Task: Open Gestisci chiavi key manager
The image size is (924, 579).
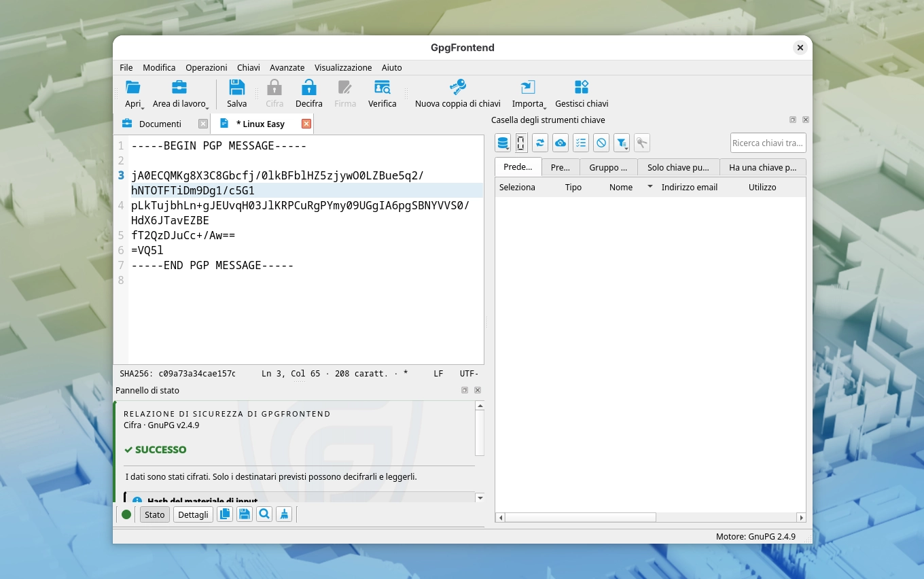Action: point(582,94)
